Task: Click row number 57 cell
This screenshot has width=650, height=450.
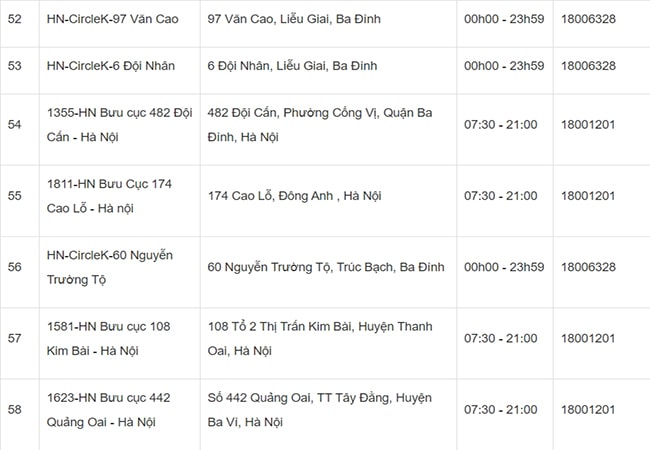Action: [14, 338]
